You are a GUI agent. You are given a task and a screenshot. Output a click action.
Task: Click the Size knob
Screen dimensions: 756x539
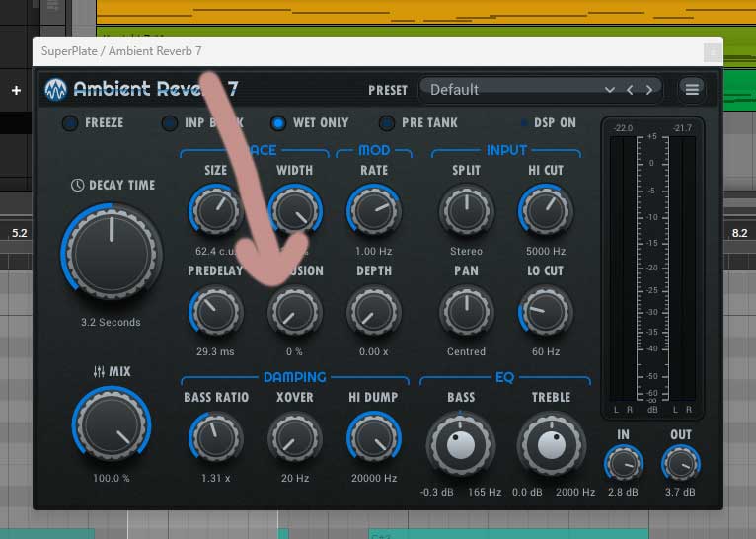[x=215, y=210]
